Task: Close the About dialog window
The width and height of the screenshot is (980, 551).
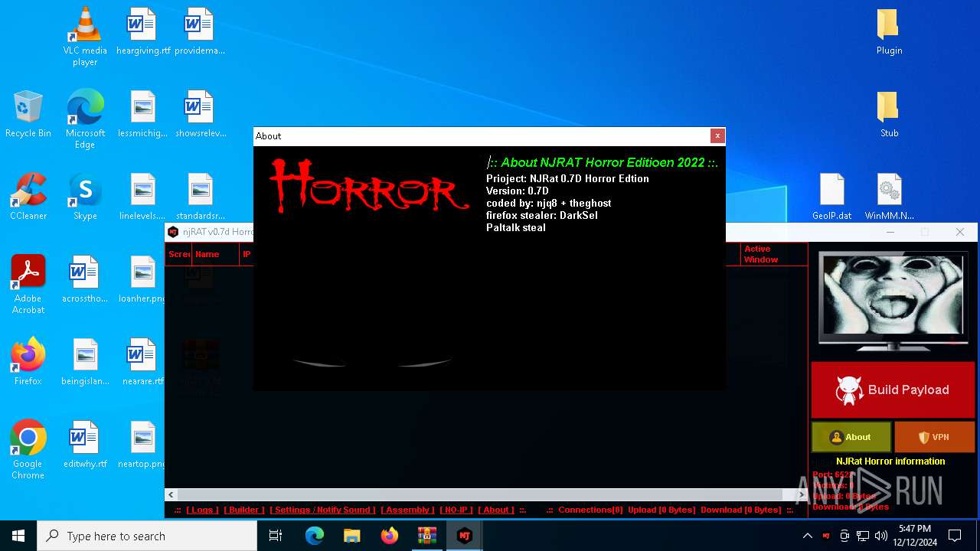Action: 717,135
